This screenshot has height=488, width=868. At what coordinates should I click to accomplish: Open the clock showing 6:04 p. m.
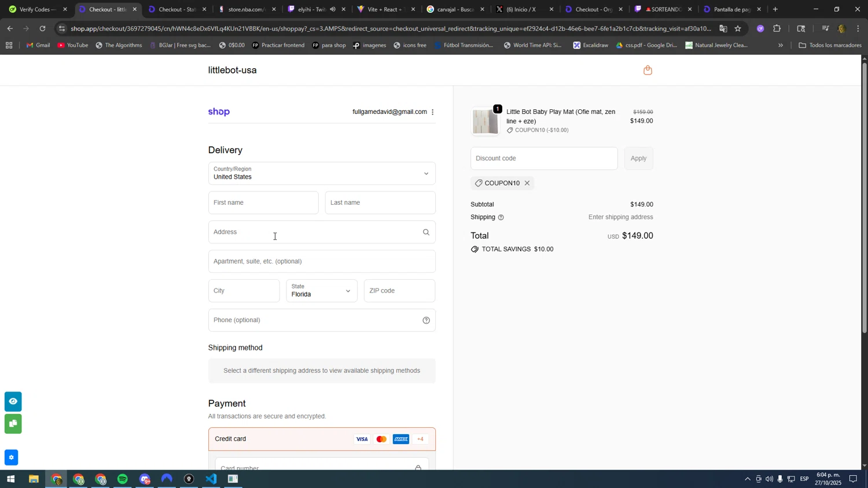(x=828, y=479)
